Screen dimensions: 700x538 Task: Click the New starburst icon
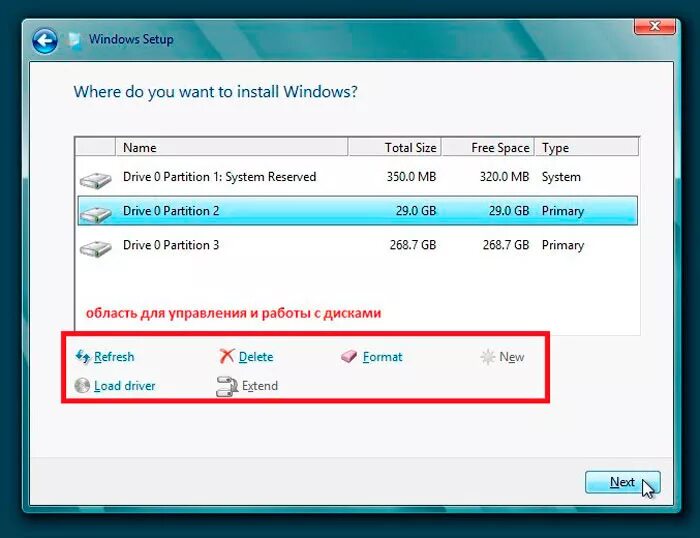pyautogui.click(x=488, y=357)
